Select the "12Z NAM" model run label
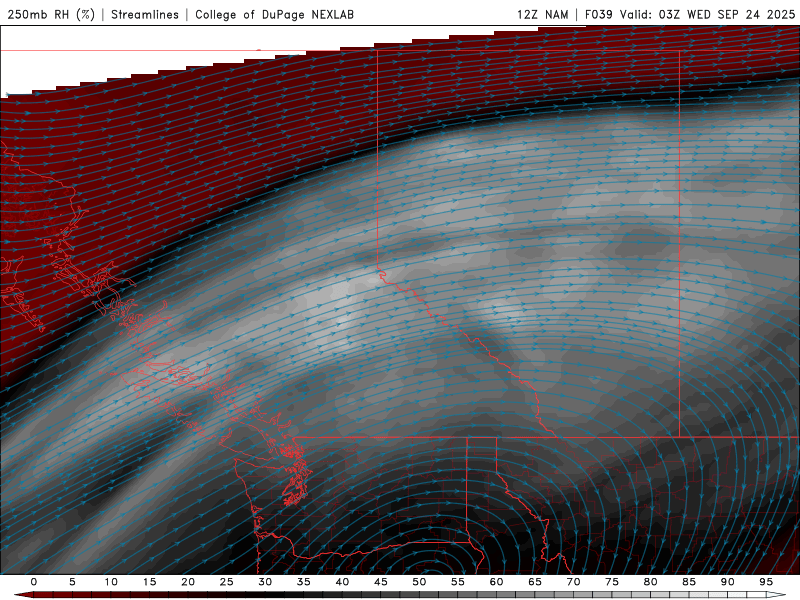Viewport: 800px width, 600px height. tap(542, 14)
